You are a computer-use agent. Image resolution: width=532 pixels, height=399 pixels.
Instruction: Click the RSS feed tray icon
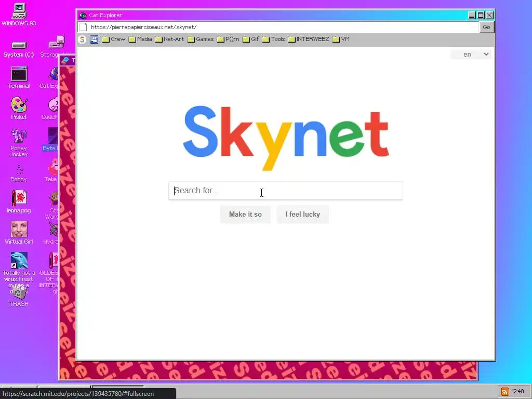click(x=504, y=392)
